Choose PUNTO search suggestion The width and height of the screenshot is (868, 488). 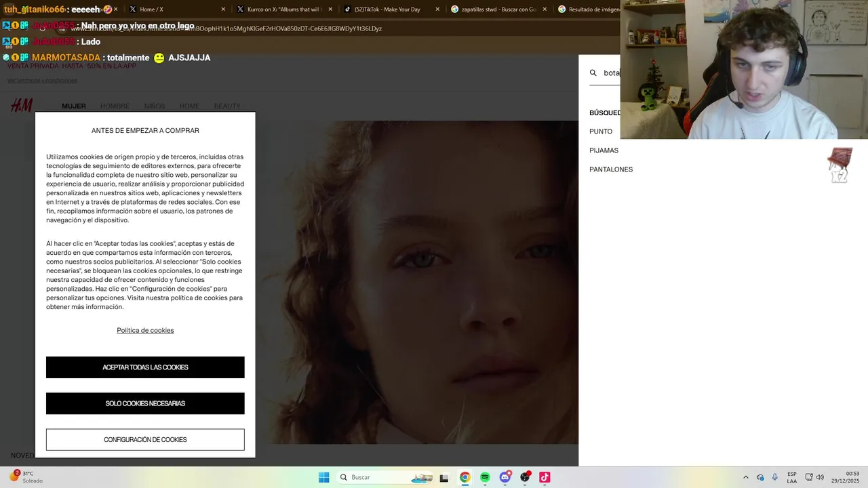click(x=601, y=131)
